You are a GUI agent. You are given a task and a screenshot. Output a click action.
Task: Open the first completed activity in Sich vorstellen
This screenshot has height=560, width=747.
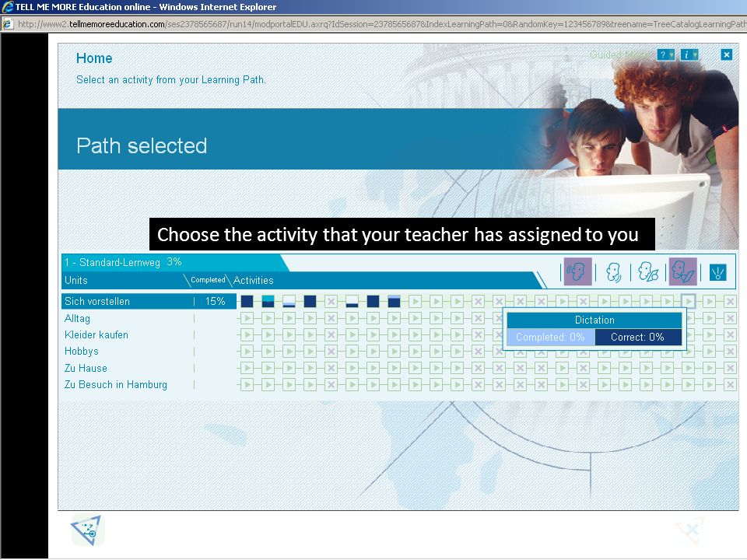[247, 301]
